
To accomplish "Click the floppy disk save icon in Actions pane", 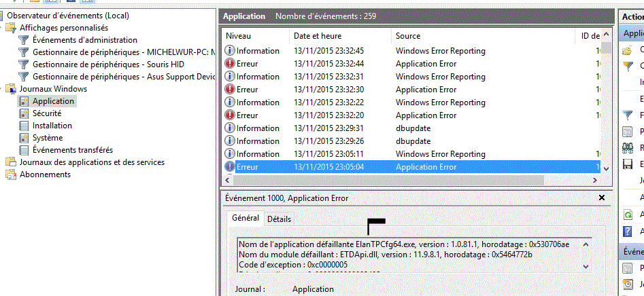I will 628,164.
